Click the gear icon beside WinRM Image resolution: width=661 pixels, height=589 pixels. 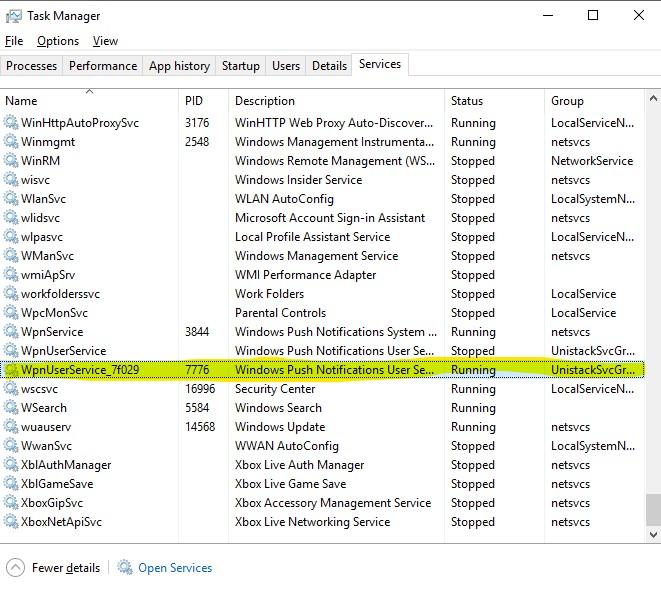[x=11, y=161]
